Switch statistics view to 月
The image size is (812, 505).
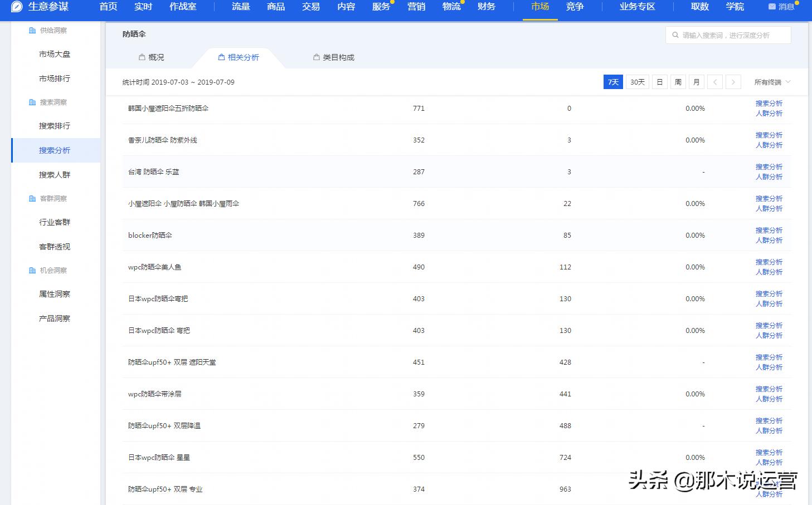696,81
